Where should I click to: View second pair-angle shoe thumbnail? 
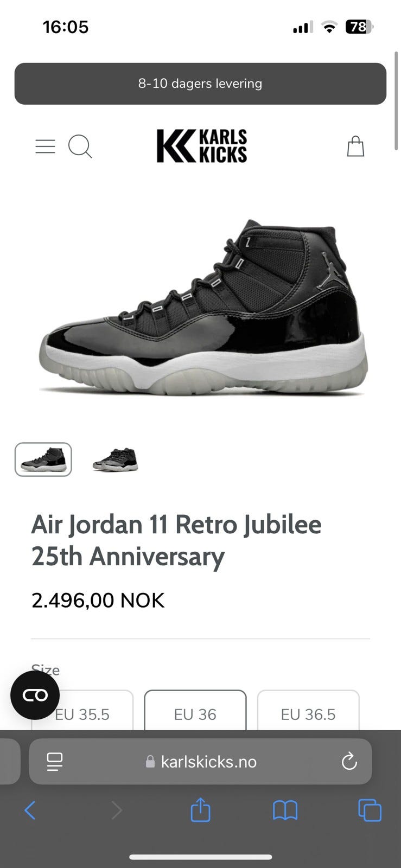click(x=116, y=459)
